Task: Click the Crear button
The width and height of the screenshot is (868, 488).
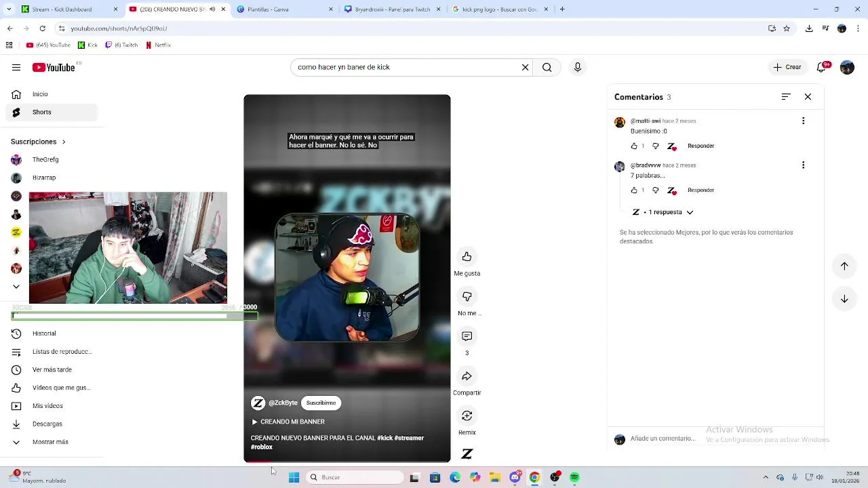Action: tap(787, 67)
